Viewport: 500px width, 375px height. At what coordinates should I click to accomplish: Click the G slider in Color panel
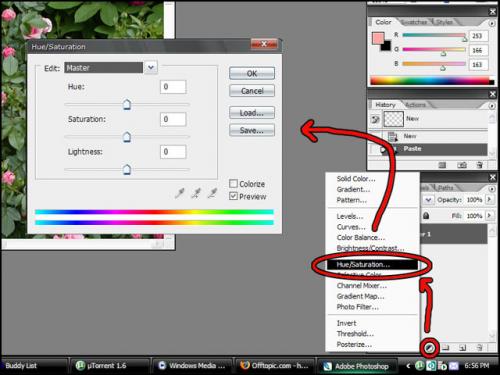click(434, 50)
